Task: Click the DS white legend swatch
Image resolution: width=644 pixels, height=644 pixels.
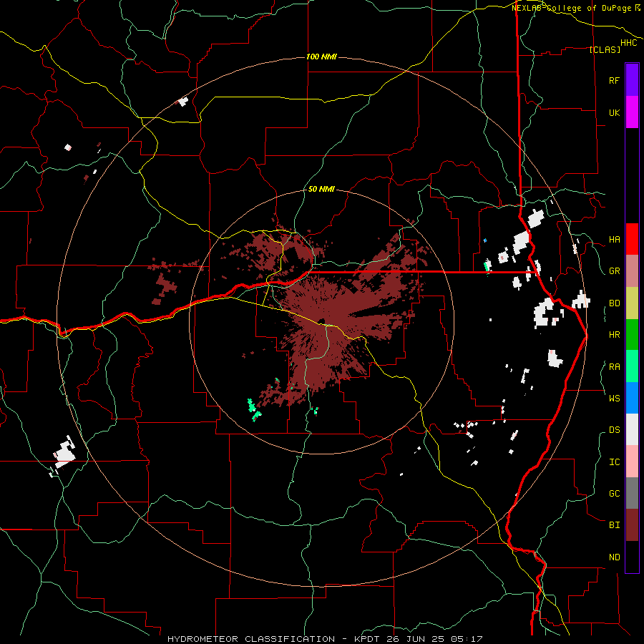Action: click(x=632, y=429)
